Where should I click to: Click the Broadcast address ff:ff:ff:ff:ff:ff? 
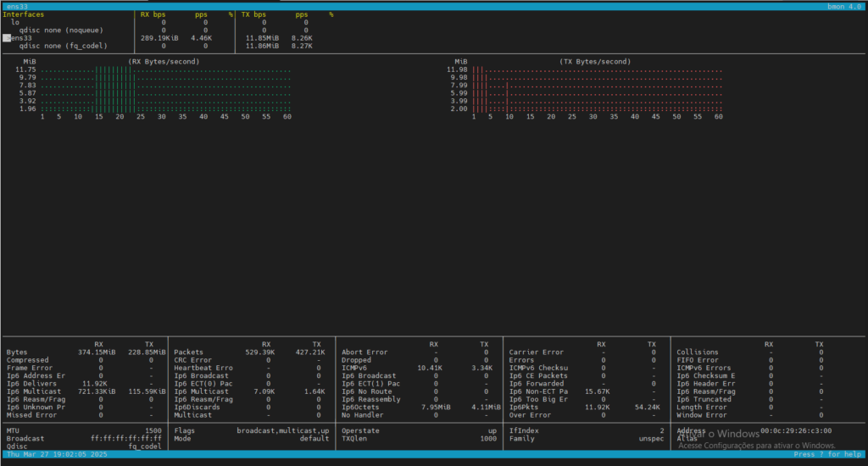click(126, 438)
